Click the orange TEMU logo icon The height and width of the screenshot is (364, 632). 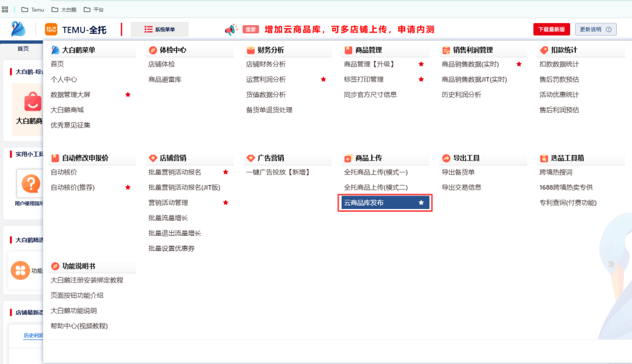[x=51, y=29]
